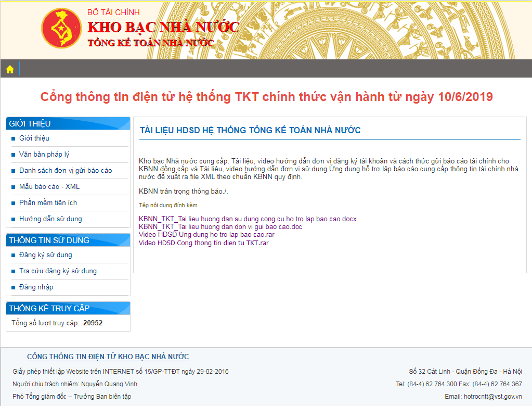
Task: Click the blue bullet beside Phần mềm tiện ích
Action: pos(13,203)
